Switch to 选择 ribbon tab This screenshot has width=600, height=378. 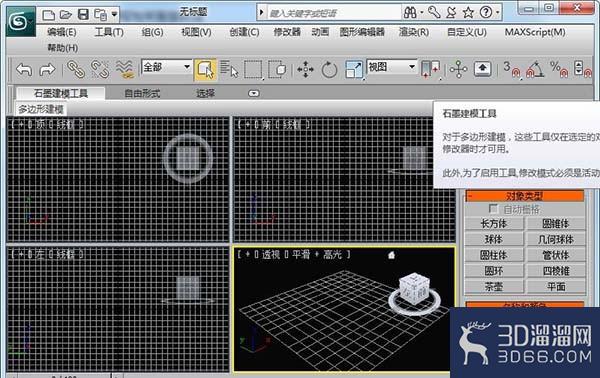click(x=205, y=93)
